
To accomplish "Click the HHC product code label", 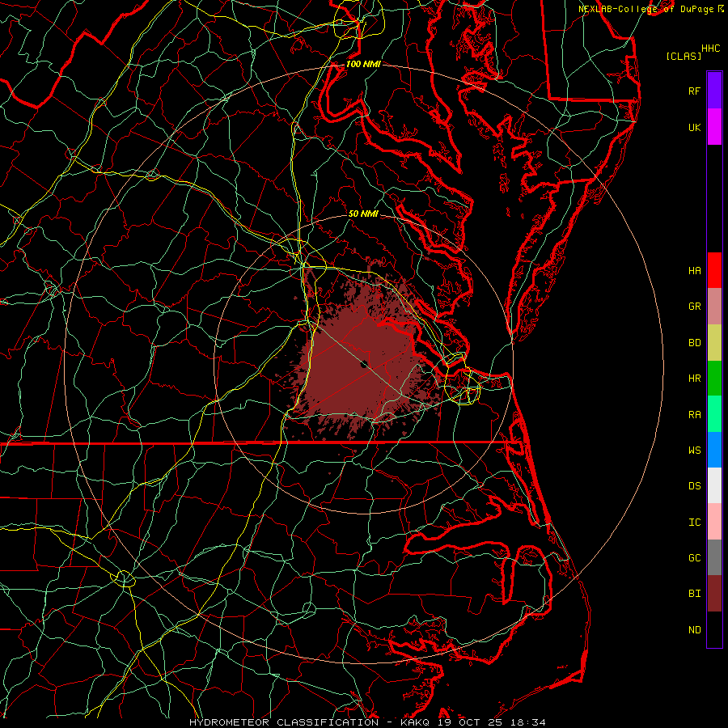I will tap(711, 49).
